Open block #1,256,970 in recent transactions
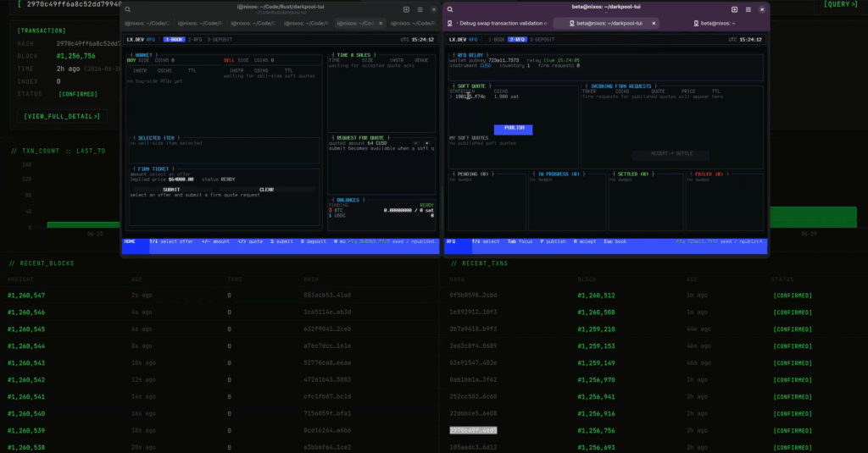 (x=596, y=380)
